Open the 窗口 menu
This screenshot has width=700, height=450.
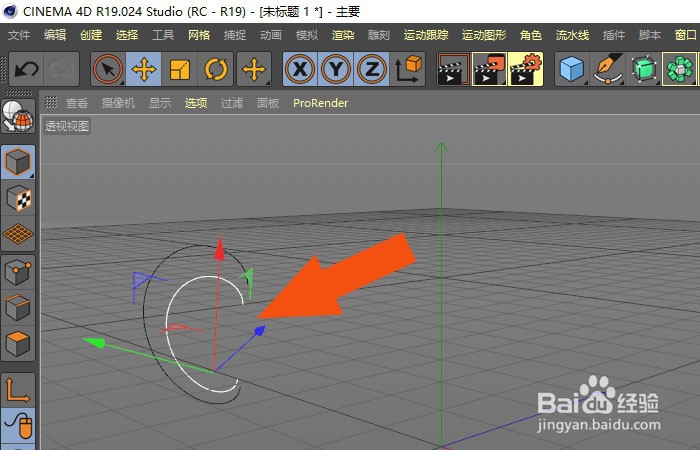[x=686, y=35]
